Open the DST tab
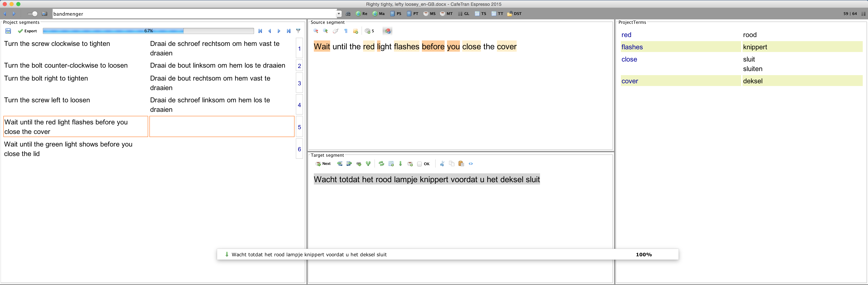Image resolution: width=868 pixels, height=285 pixels. click(514, 14)
